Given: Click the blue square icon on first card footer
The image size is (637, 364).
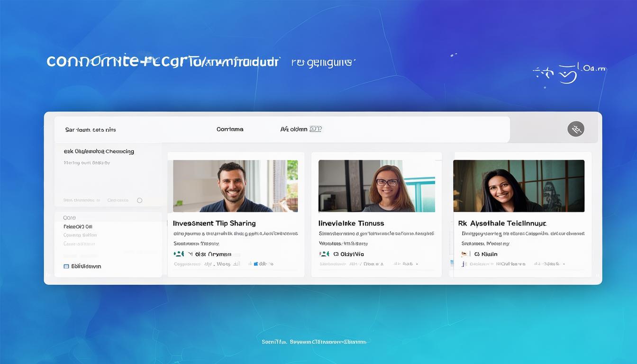Looking at the screenshot, I should (x=256, y=264).
